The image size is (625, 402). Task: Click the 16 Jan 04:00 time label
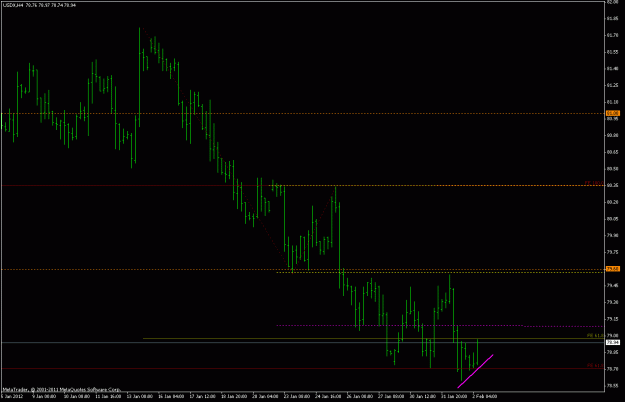(171, 396)
